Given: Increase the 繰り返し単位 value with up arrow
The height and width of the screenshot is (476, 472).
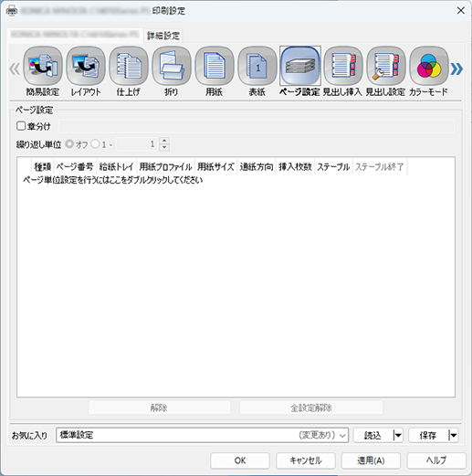Looking at the screenshot, I should point(164,141).
